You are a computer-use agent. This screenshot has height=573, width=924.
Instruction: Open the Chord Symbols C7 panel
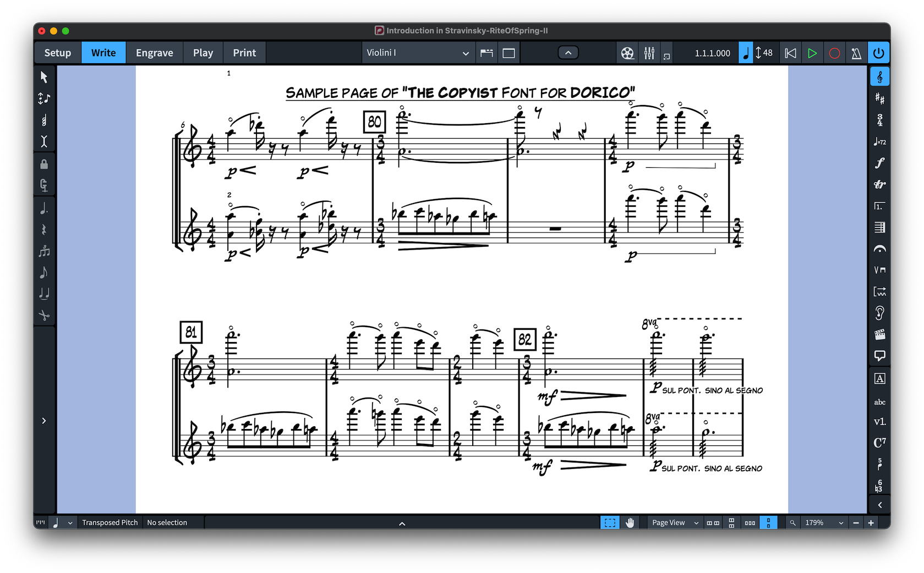[x=879, y=443]
